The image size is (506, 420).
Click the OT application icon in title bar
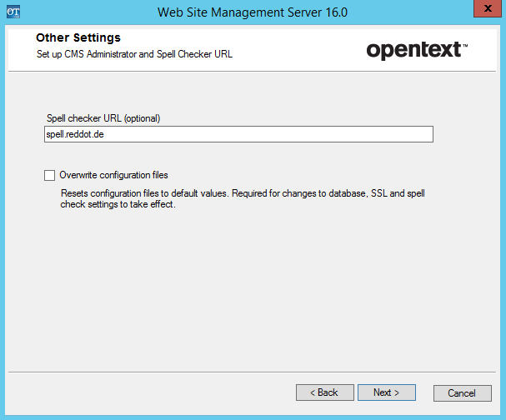tap(13, 12)
